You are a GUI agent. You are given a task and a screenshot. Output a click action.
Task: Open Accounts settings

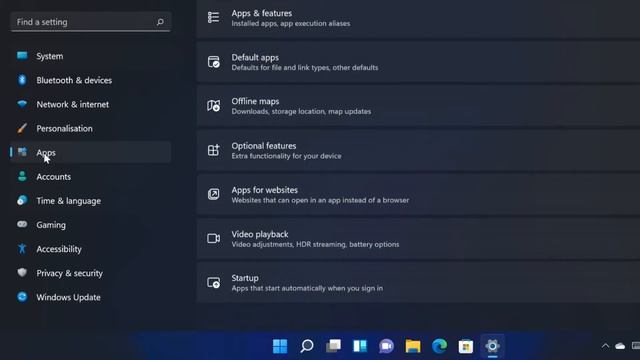coord(91,176)
